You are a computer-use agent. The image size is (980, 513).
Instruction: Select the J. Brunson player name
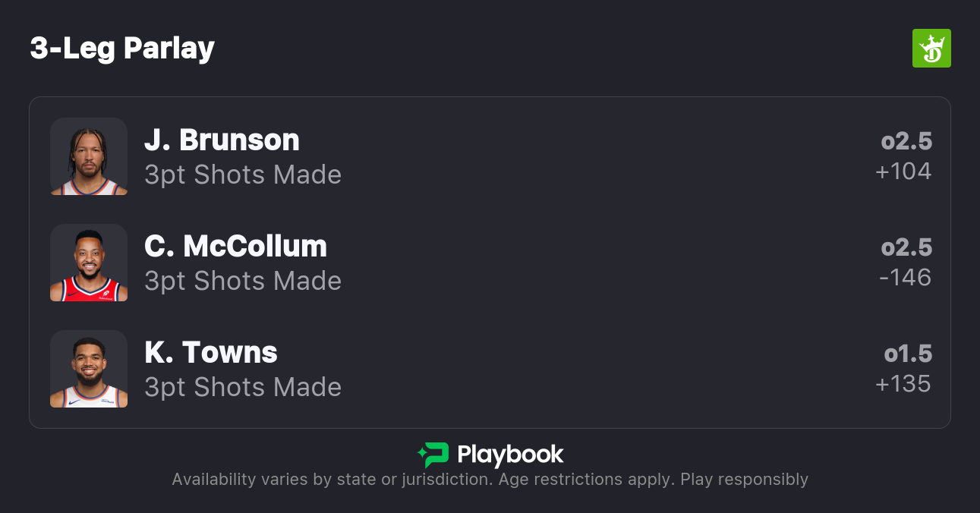[222, 140]
